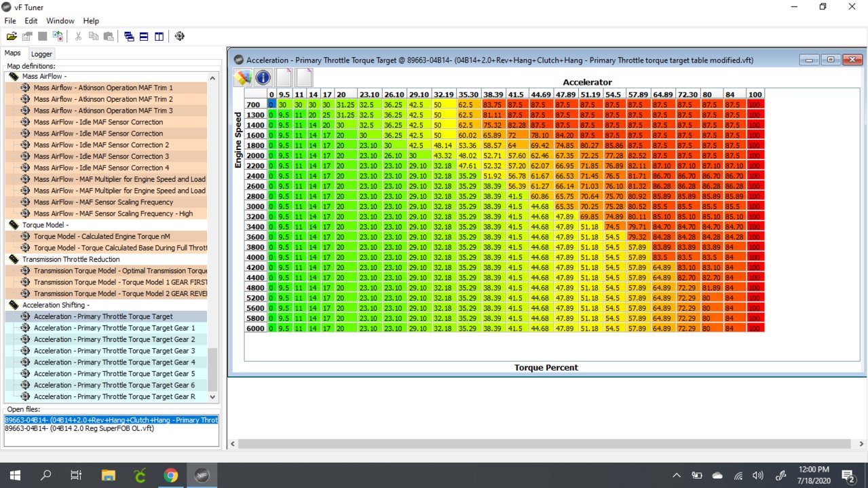
Task: Select the red 100 cell in the 6000 row
Action: click(755, 329)
